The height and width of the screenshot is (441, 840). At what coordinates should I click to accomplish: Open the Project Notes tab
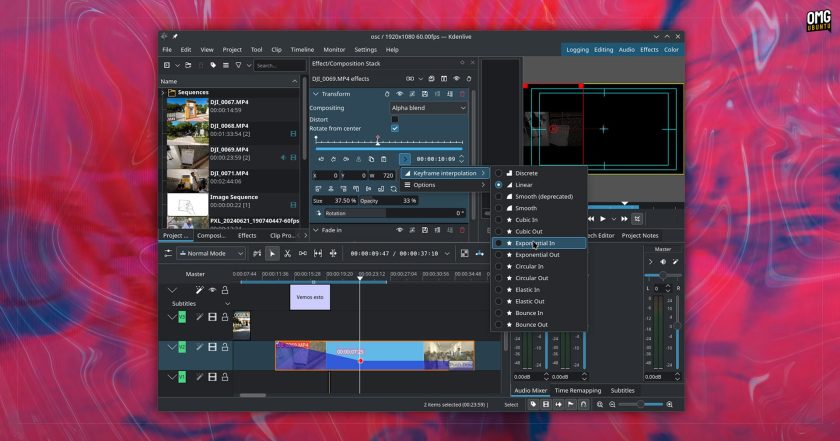[640, 235]
